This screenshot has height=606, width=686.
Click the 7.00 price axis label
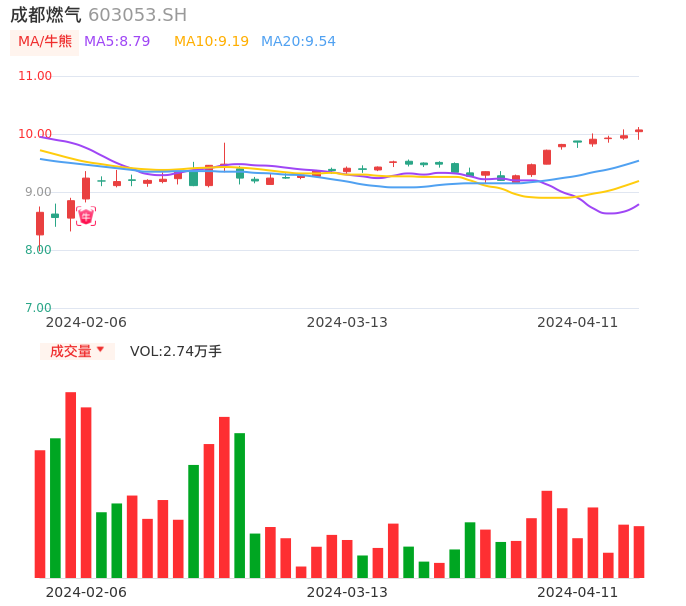(x=38, y=308)
